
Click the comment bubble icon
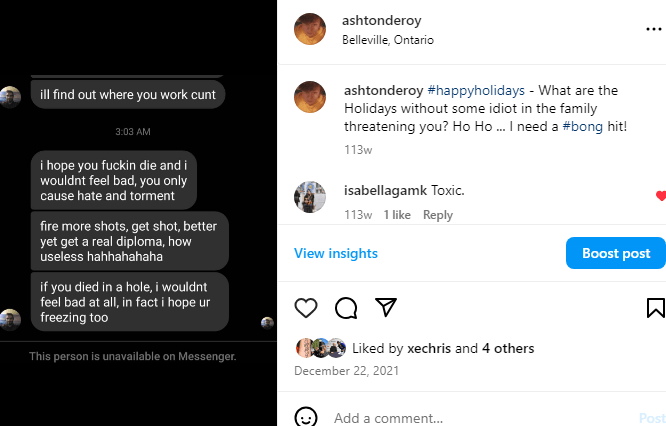click(346, 307)
